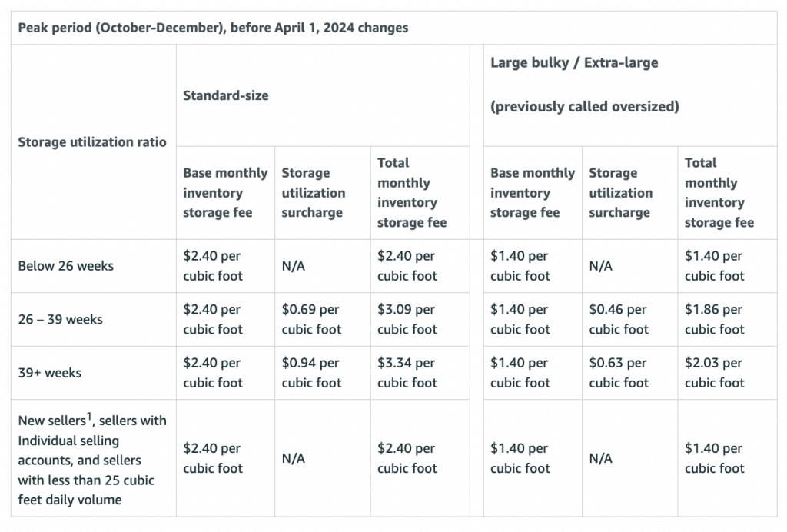787x532 pixels.
Task: Select Standard-size Storage utilization surcharge header
Action: pyautogui.click(x=314, y=193)
